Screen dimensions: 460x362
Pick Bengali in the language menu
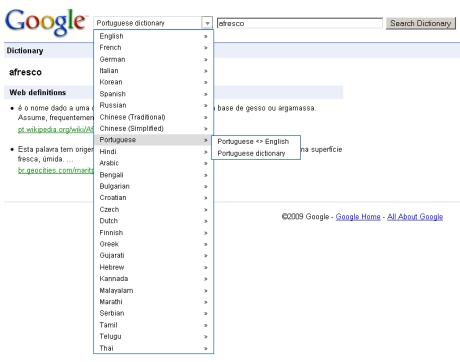[x=153, y=175]
